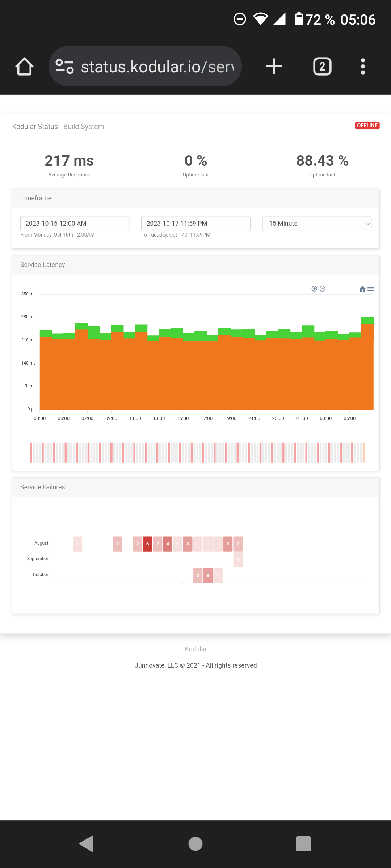Screen dimensions: 391x868
Task: Select the August failure cell showing 6
Action: (x=148, y=544)
